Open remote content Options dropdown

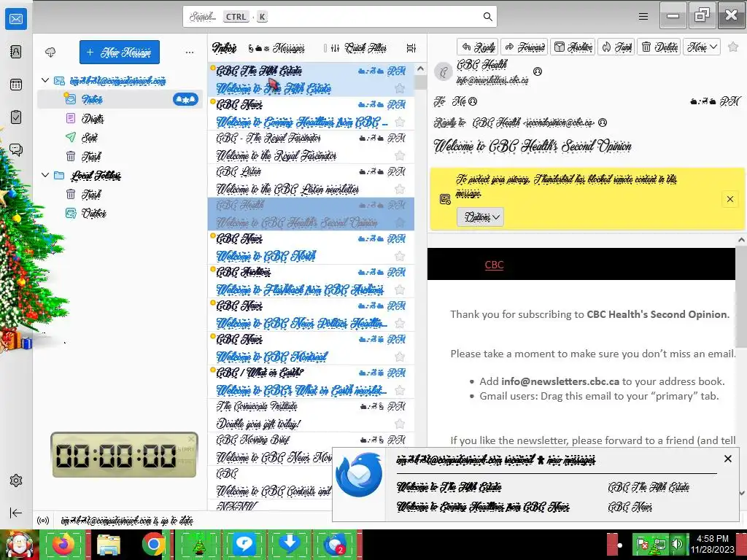pos(480,217)
